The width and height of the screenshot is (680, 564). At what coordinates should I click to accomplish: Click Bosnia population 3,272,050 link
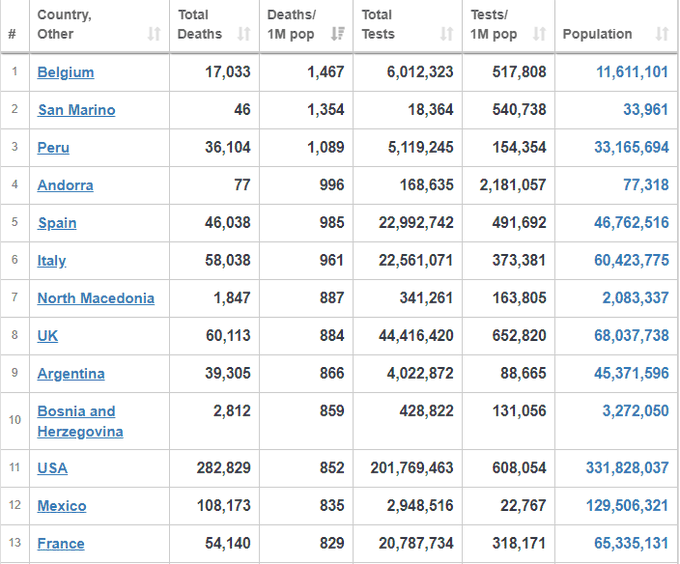[635, 411]
